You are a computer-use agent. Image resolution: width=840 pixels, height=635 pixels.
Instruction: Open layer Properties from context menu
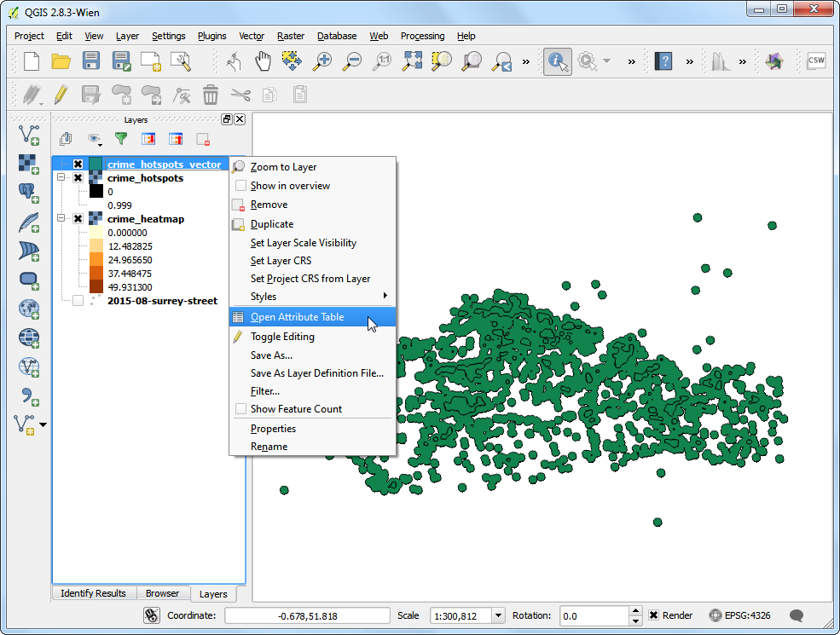tap(312, 429)
